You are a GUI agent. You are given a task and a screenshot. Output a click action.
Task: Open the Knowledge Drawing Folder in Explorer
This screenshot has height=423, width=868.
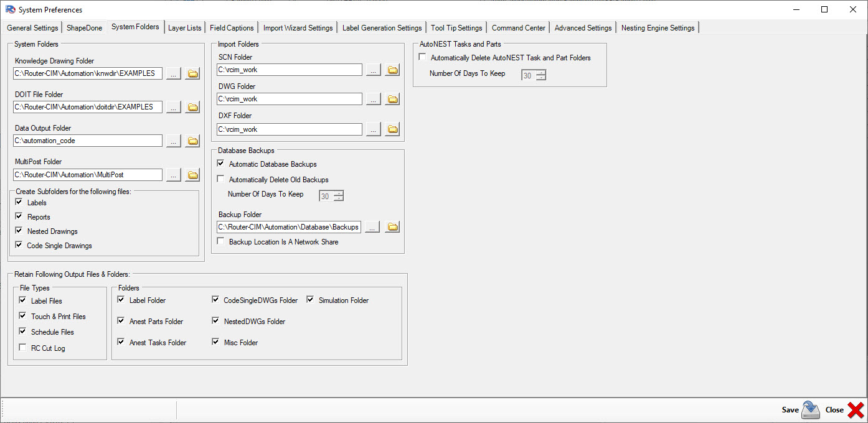click(x=192, y=73)
